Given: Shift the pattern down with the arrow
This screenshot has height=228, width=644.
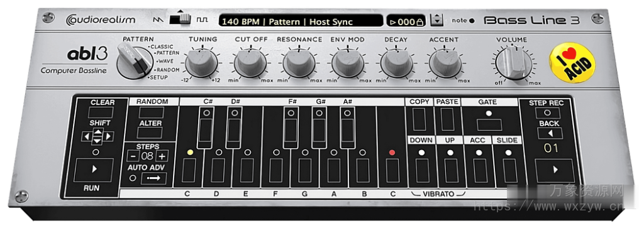Looking at the screenshot, I should [97, 141].
